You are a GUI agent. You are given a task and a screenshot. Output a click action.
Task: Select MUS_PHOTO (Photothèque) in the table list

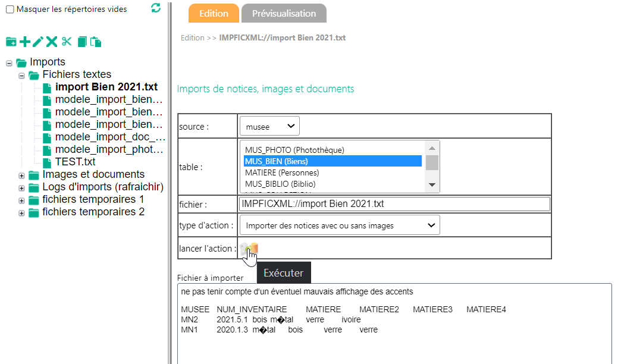pyautogui.click(x=333, y=150)
